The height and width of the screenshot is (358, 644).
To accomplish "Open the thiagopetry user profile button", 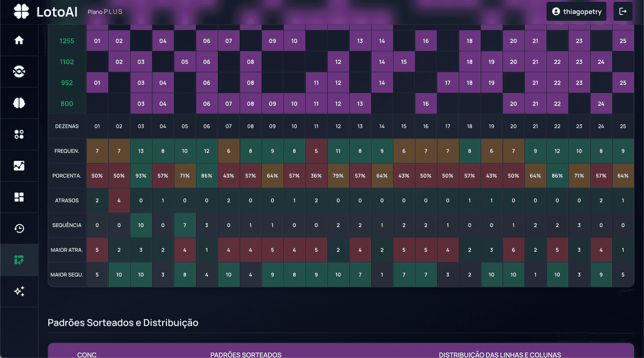I will tap(576, 11).
